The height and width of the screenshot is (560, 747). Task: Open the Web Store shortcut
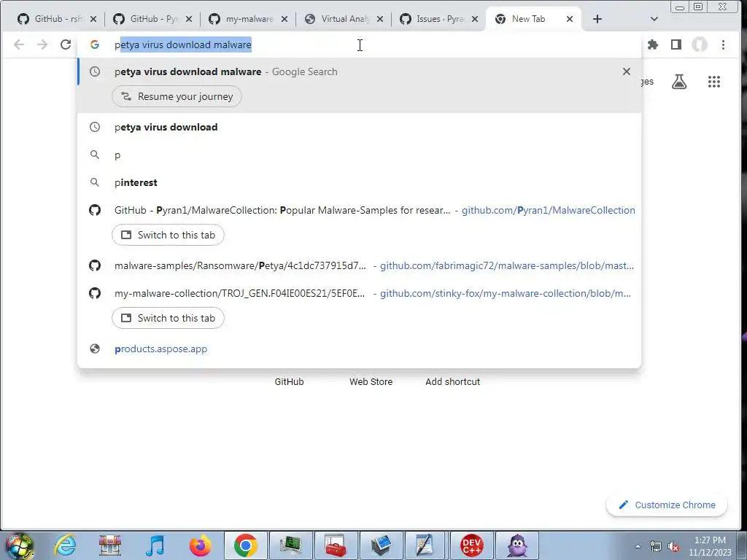371,381
